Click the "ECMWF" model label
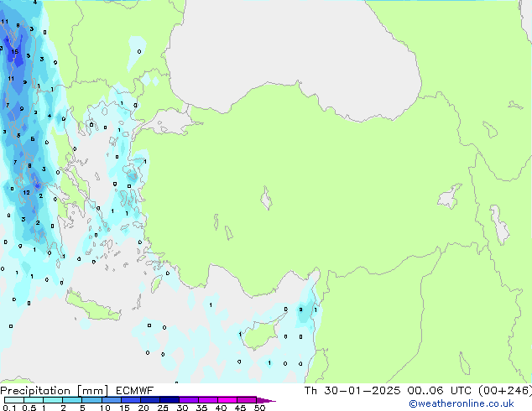This screenshot has height=411, width=532. click(x=135, y=391)
